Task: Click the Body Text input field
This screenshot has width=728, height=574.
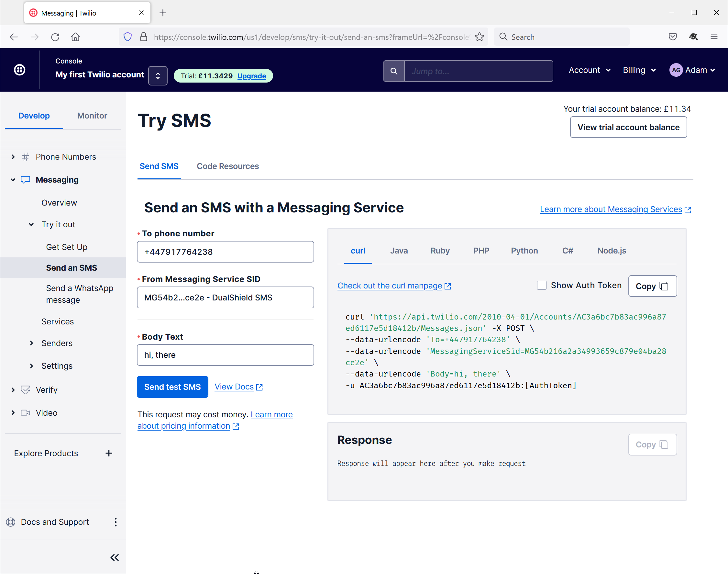Action: click(x=225, y=355)
